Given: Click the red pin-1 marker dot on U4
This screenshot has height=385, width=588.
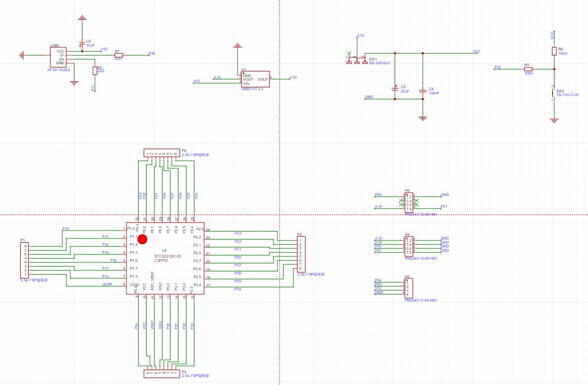Looking at the screenshot, I should pos(142,239).
